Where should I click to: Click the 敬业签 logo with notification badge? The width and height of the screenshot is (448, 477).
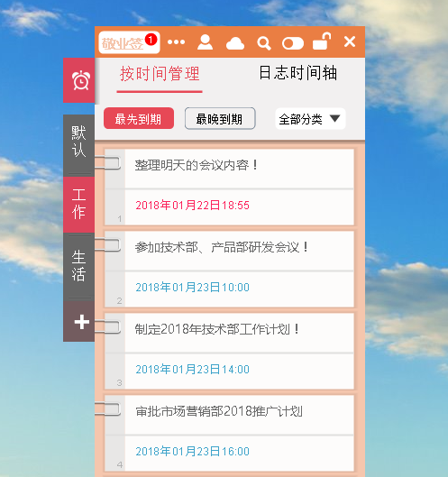(x=129, y=42)
